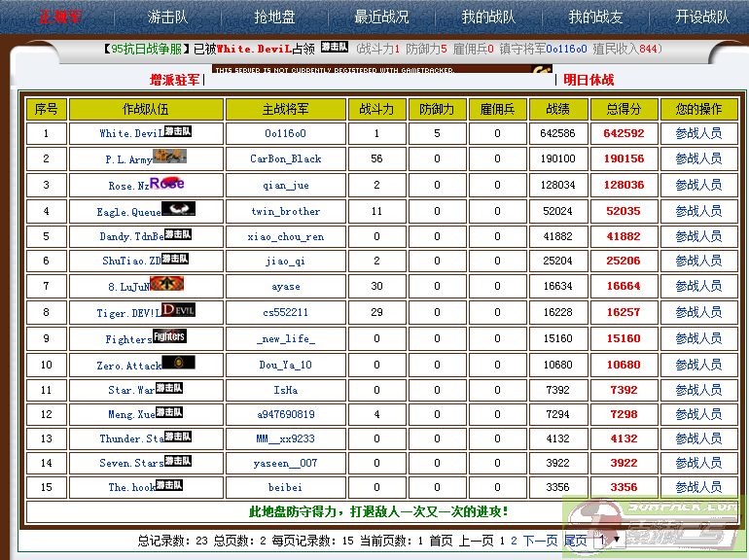The height and width of the screenshot is (560, 749).
Task: Click the Rose team logo in row 3
Action: [x=166, y=183]
